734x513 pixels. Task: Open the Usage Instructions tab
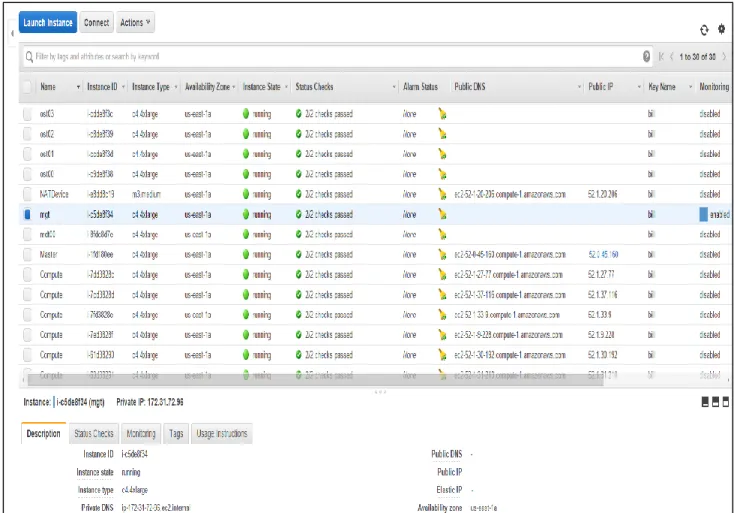click(x=221, y=433)
